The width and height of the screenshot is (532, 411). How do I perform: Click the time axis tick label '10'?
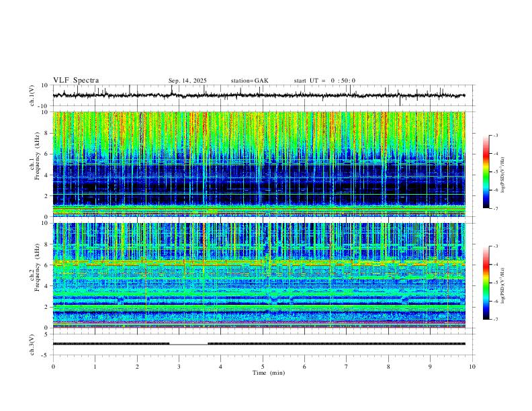[x=472, y=367]
